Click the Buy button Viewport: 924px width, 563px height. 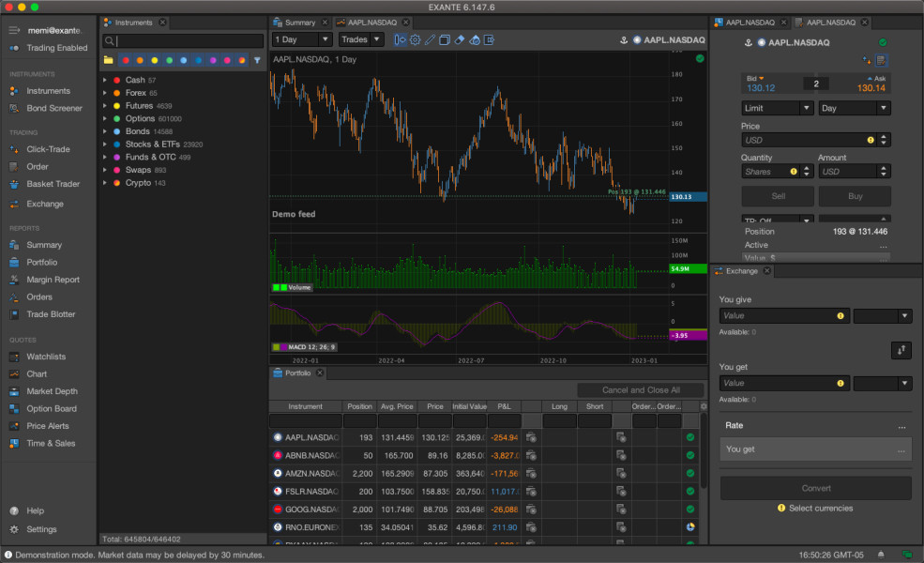pos(854,196)
